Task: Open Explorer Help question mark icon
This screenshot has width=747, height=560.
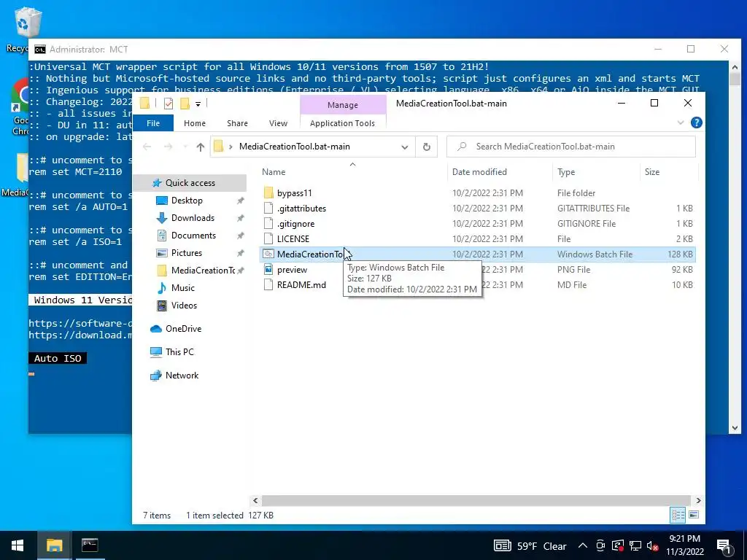Action: tap(696, 122)
